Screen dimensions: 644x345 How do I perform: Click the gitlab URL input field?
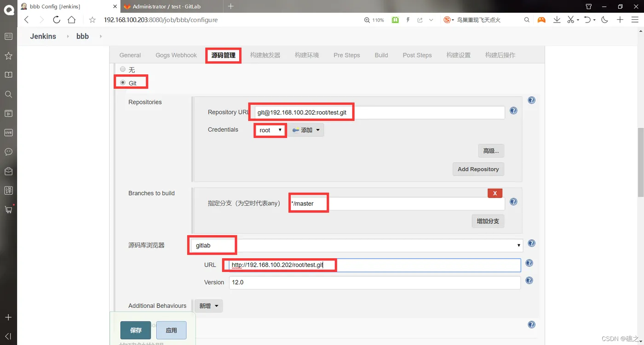375,265
